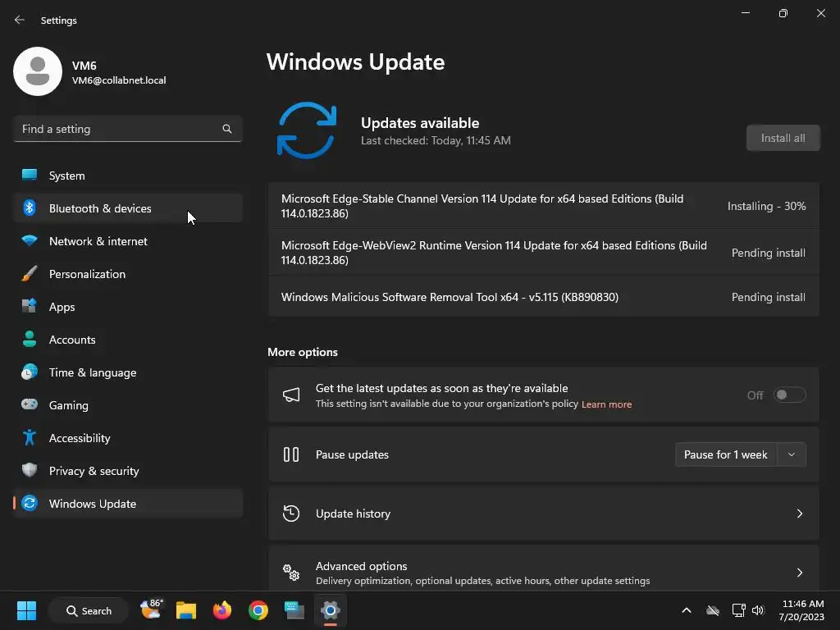The height and width of the screenshot is (630, 840).
Task: Launch Firefox from the taskbar
Action: click(221, 610)
